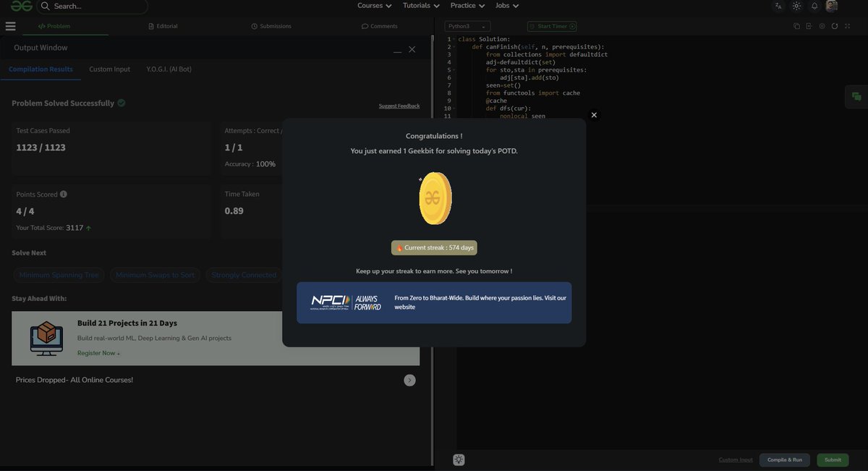Expand the Practice dropdown menu
Image resolution: width=868 pixels, height=471 pixels.
click(x=467, y=6)
